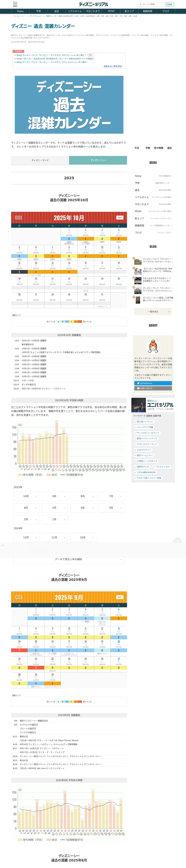Click the search magnifier button labeled 検索

[x=169, y=4]
